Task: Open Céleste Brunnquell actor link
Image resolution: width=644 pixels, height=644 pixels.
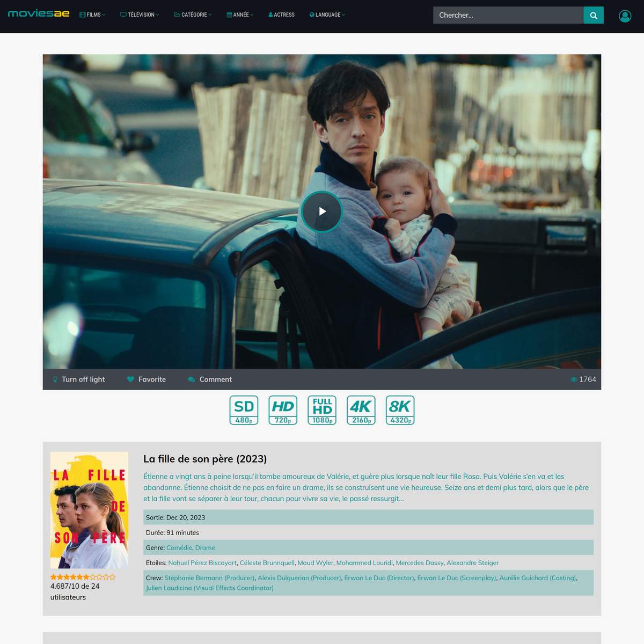Action: [x=267, y=563]
